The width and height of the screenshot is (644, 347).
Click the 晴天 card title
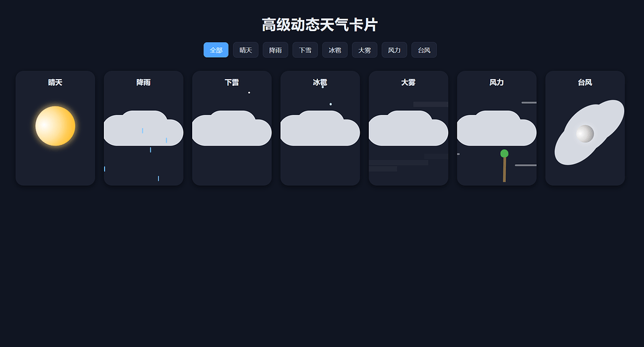55,83
